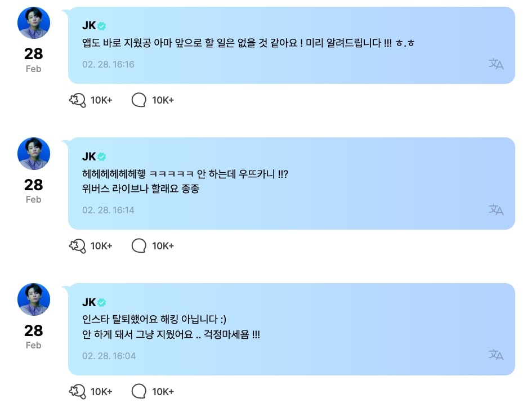Click the verified badge on the 16:14 post
This screenshot has width=532, height=403.
tap(102, 156)
